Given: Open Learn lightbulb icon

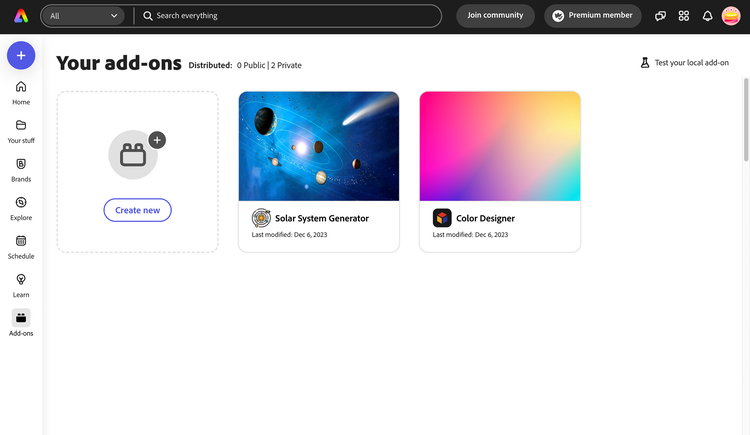Looking at the screenshot, I should [x=21, y=279].
